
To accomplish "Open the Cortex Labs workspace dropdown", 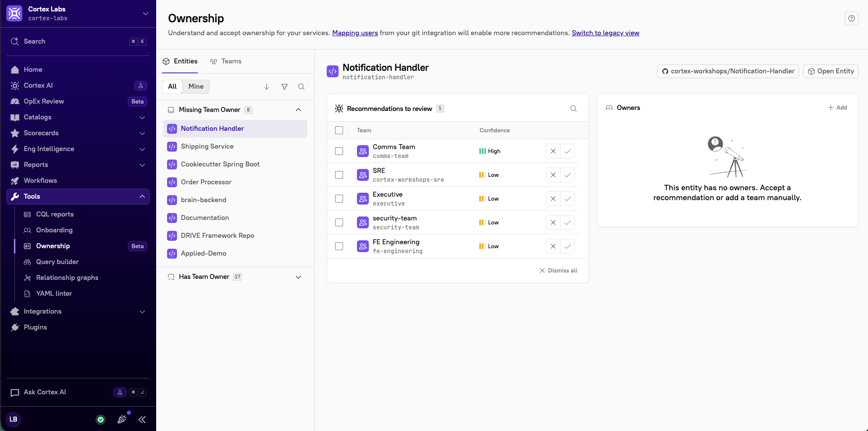I will pyautogui.click(x=146, y=13).
